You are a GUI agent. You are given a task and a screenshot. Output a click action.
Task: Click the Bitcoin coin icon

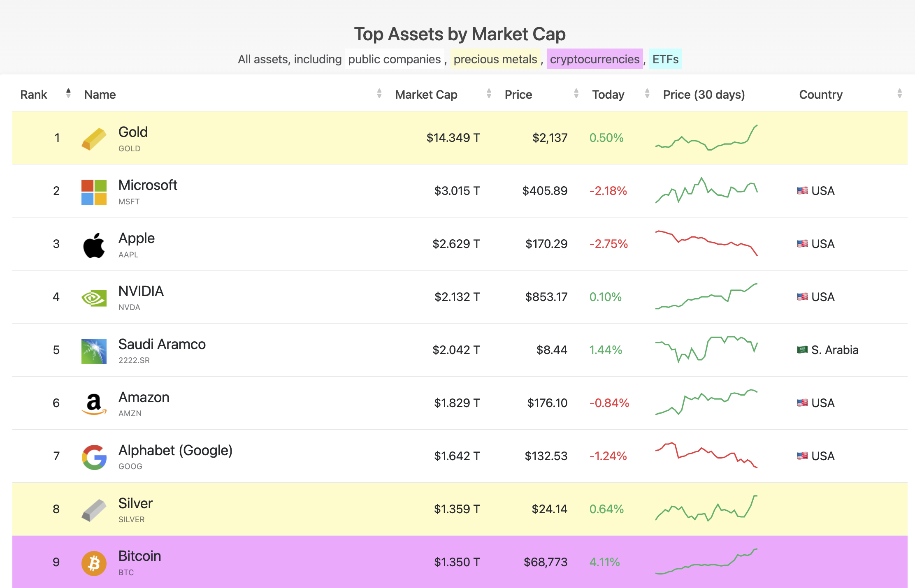click(94, 563)
